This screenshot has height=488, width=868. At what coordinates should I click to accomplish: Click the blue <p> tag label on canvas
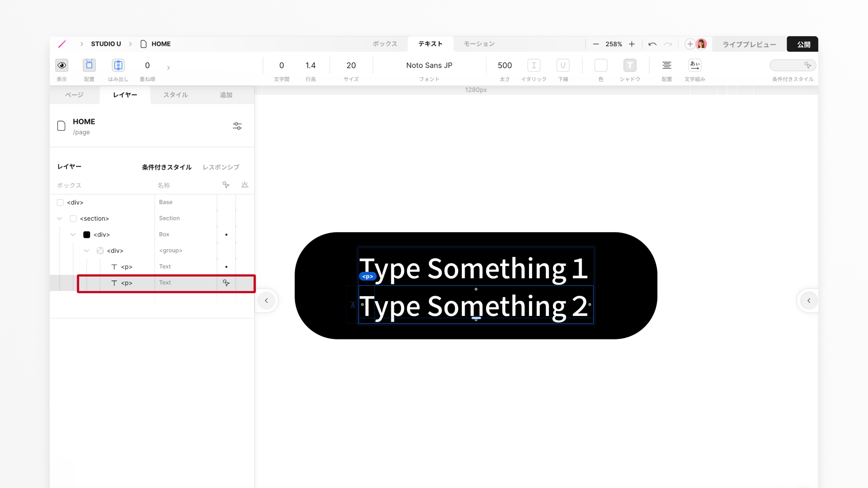click(367, 277)
